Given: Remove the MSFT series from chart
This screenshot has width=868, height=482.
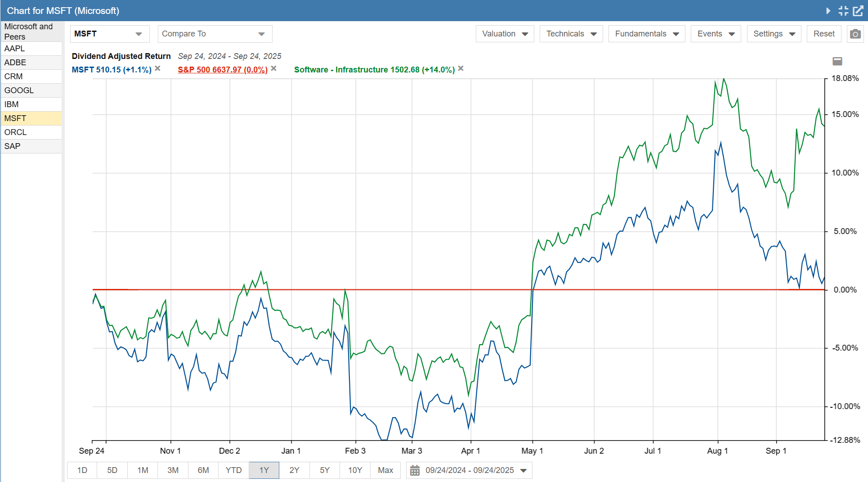Looking at the screenshot, I should coord(158,69).
